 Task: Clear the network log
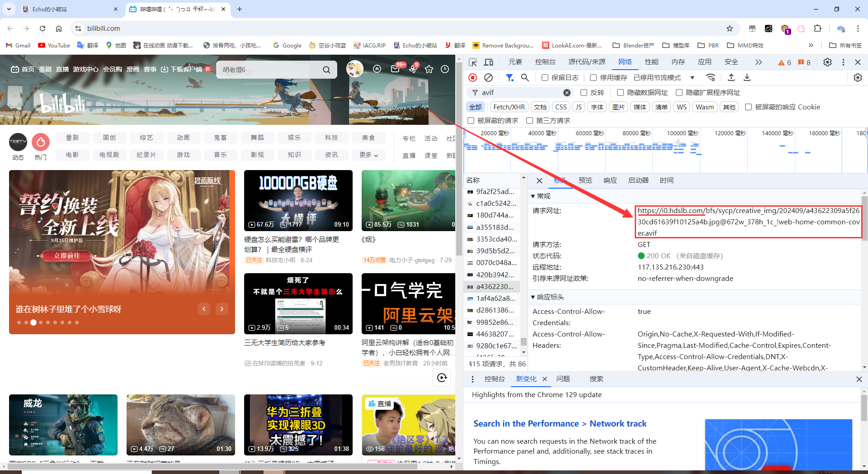(x=488, y=77)
